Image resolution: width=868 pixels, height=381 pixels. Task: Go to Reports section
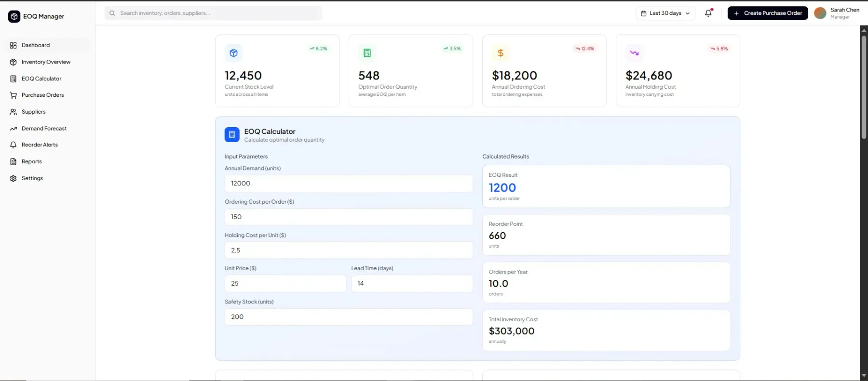coord(48,162)
